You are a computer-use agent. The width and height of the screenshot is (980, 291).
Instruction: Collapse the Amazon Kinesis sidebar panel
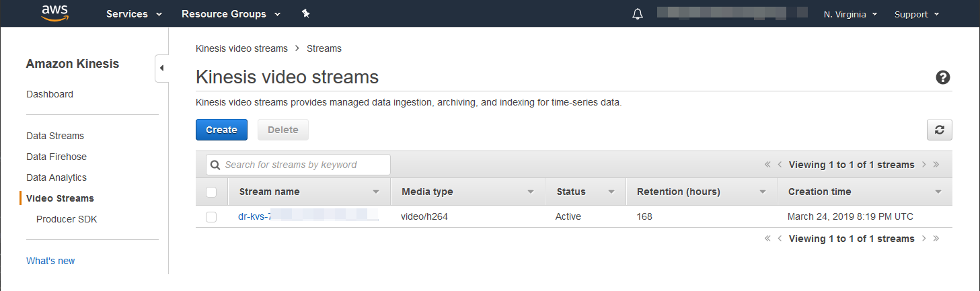[x=161, y=68]
